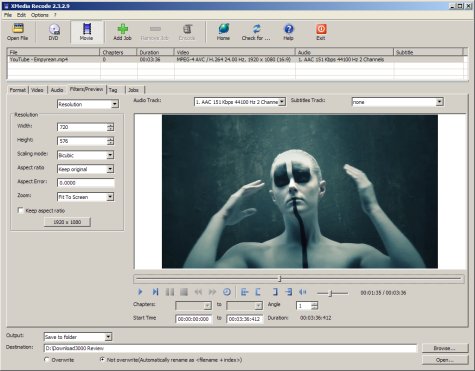475x371 pixels.
Task: Select the Overwrite radio button
Action: [x=47, y=360]
